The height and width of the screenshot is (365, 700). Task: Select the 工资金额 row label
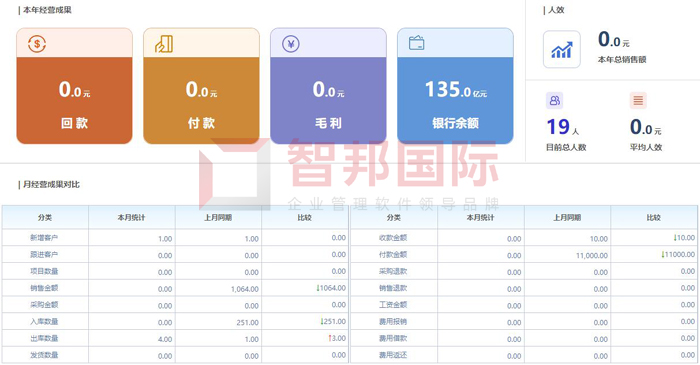click(x=393, y=305)
